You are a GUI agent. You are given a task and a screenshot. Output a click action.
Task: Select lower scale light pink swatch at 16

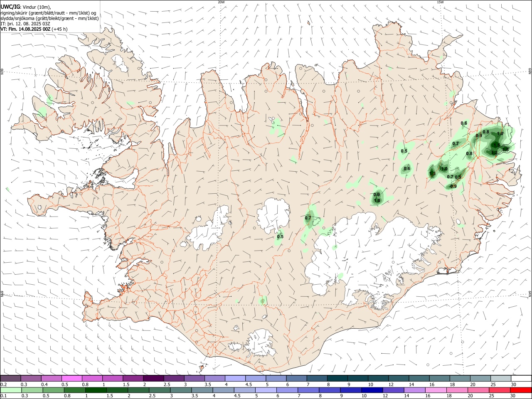tap(436, 390)
